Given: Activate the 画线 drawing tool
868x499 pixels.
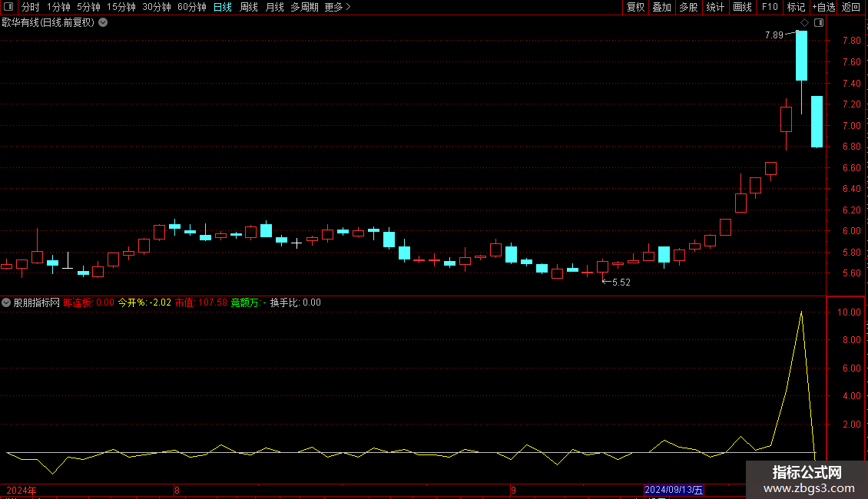Looking at the screenshot, I should tap(742, 7).
